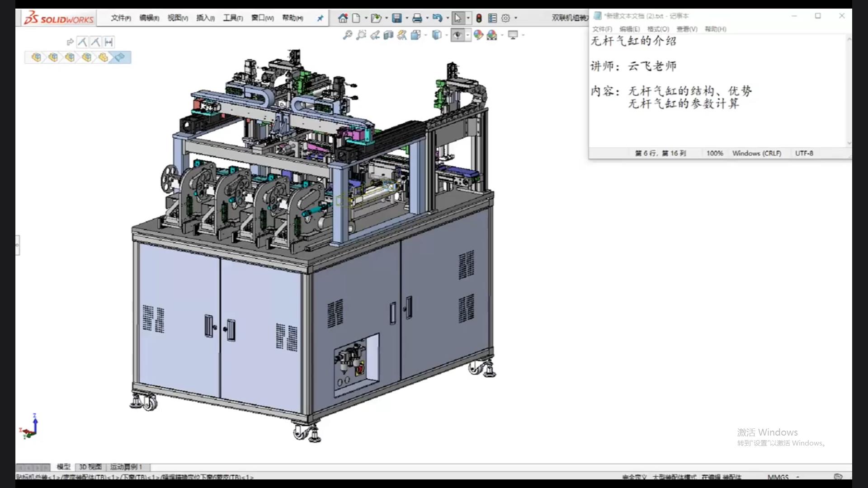Click the Notepad title line 无杆气缸的介绍

[x=634, y=41]
